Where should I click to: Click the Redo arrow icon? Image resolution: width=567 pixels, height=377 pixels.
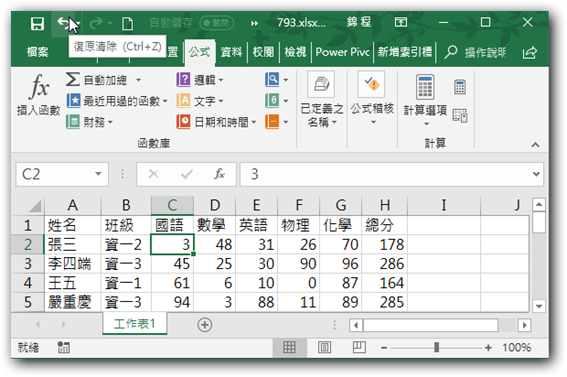(95, 23)
